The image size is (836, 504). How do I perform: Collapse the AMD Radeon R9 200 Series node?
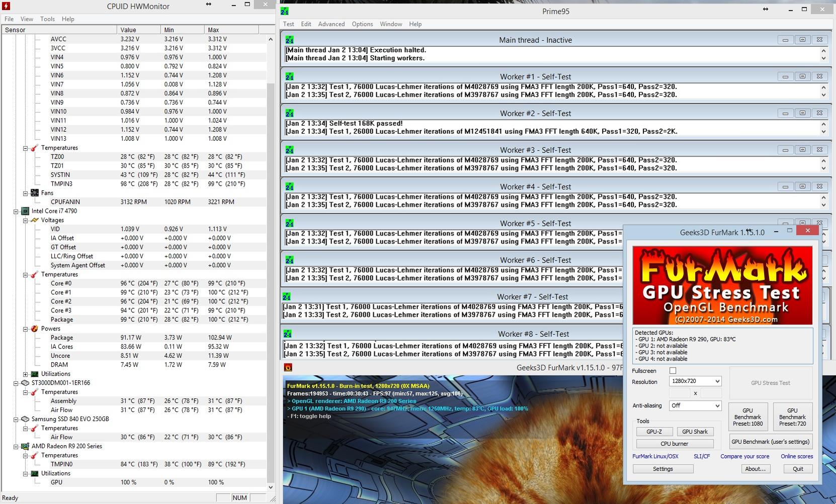tap(16, 447)
